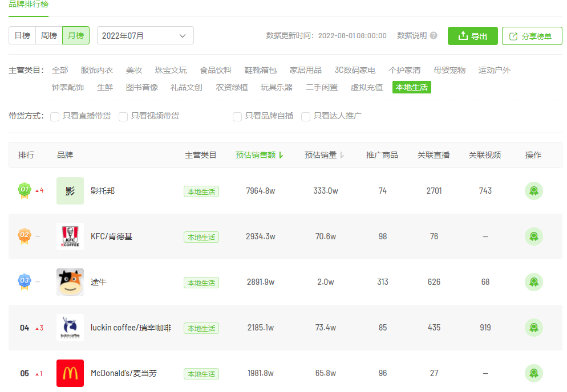This screenshot has width=567, height=392.
Task: Enable 只看视频带货 checkbox
Action: coord(123,116)
